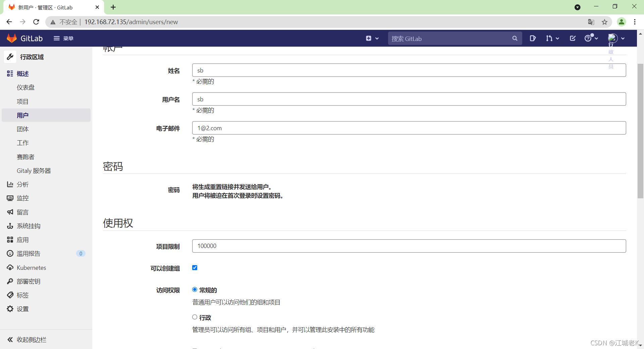Select the 常规的 regular access radio

click(x=195, y=290)
